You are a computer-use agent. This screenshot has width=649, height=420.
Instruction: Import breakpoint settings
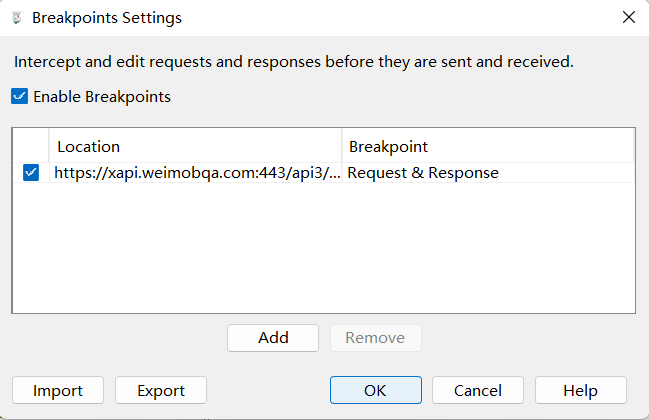(x=58, y=390)
